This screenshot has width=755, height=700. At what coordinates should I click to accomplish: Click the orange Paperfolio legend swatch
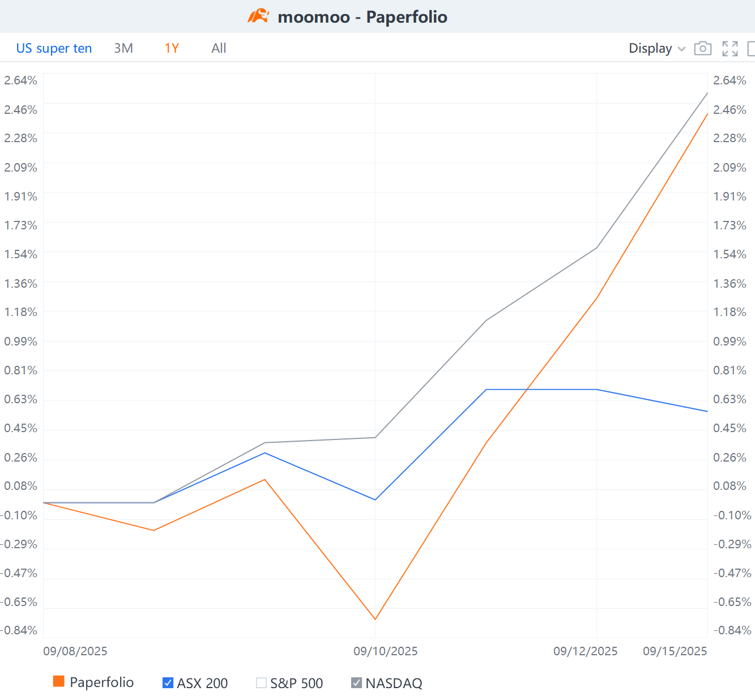point(58,681)
